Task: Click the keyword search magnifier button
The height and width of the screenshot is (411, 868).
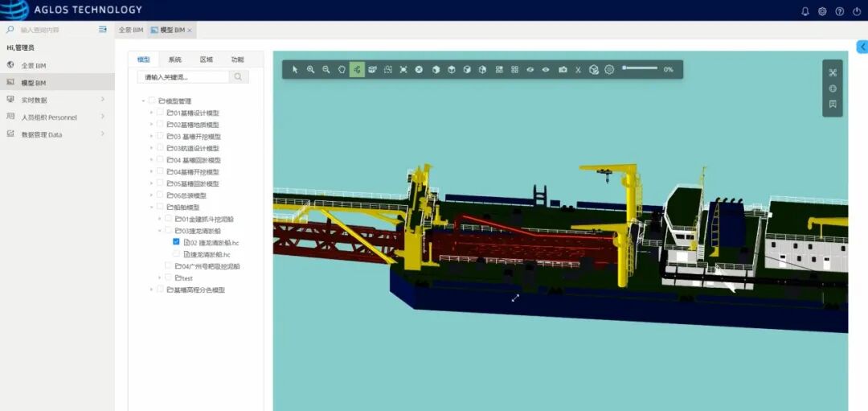Action: pyautogui.click(x=239, y=77)
